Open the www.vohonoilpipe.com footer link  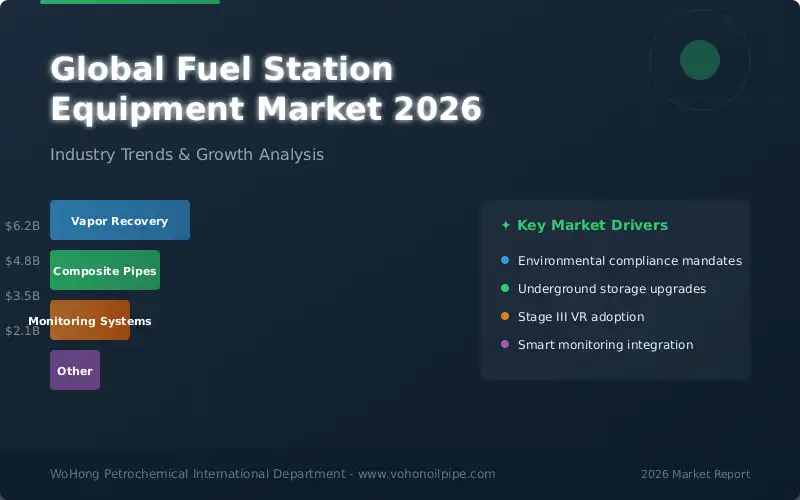(x=427, y=474)
